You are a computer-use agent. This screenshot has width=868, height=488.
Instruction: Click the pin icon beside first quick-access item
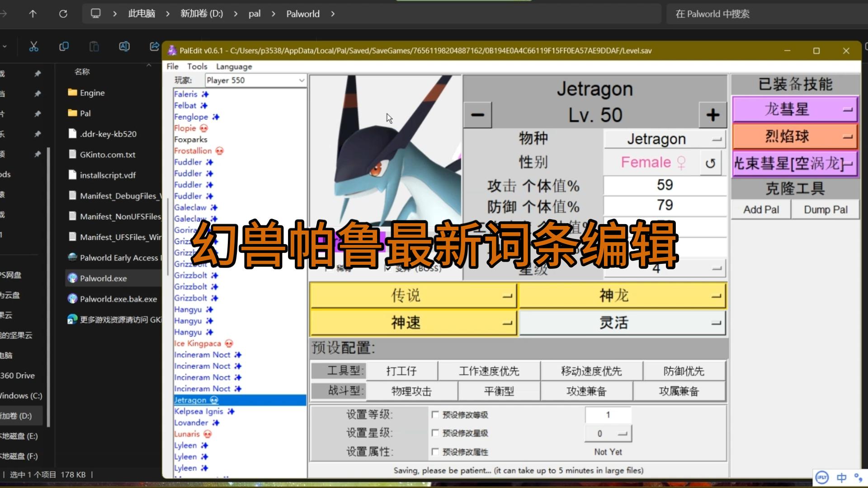(x=38, y=73)
